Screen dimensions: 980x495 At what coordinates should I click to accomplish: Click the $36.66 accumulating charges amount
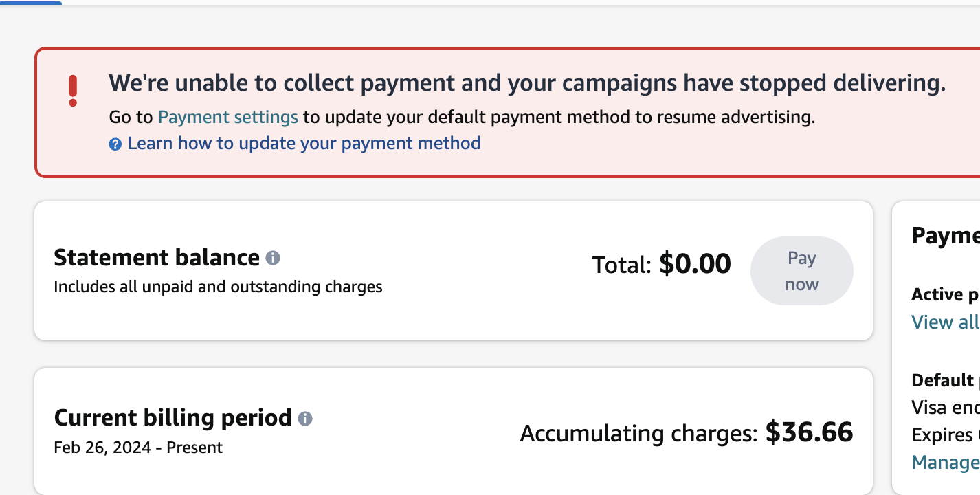(810, 432)
